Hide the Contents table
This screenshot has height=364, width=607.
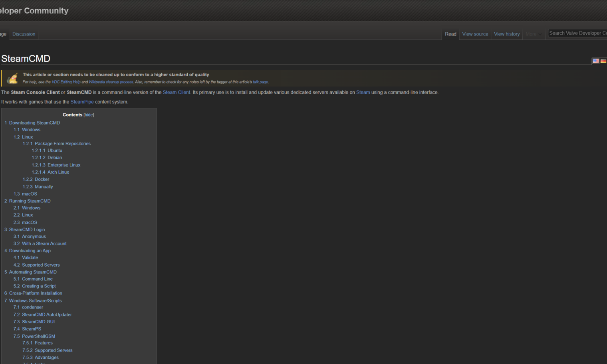coord(89,115)
